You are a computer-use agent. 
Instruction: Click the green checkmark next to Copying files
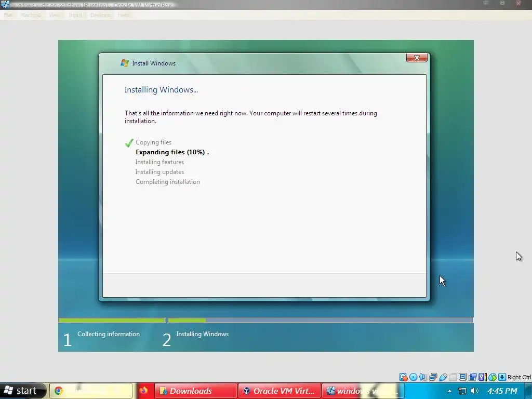129,143
